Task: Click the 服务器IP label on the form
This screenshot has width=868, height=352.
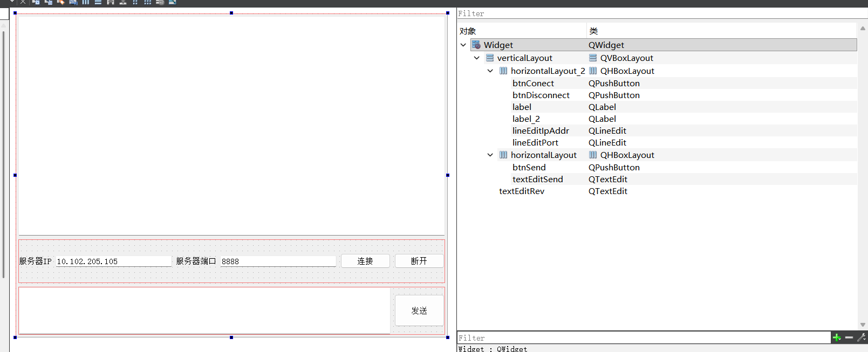Action: click(x=36, y=261)
